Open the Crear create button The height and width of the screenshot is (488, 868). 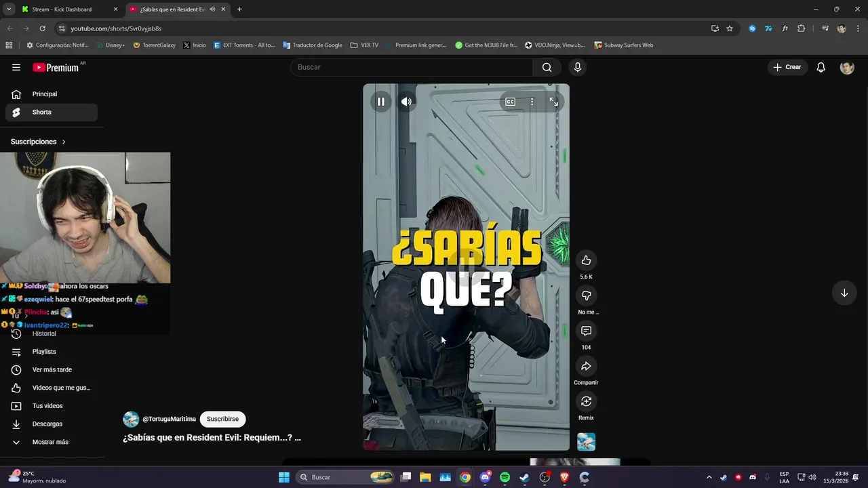tap(787, 67)
